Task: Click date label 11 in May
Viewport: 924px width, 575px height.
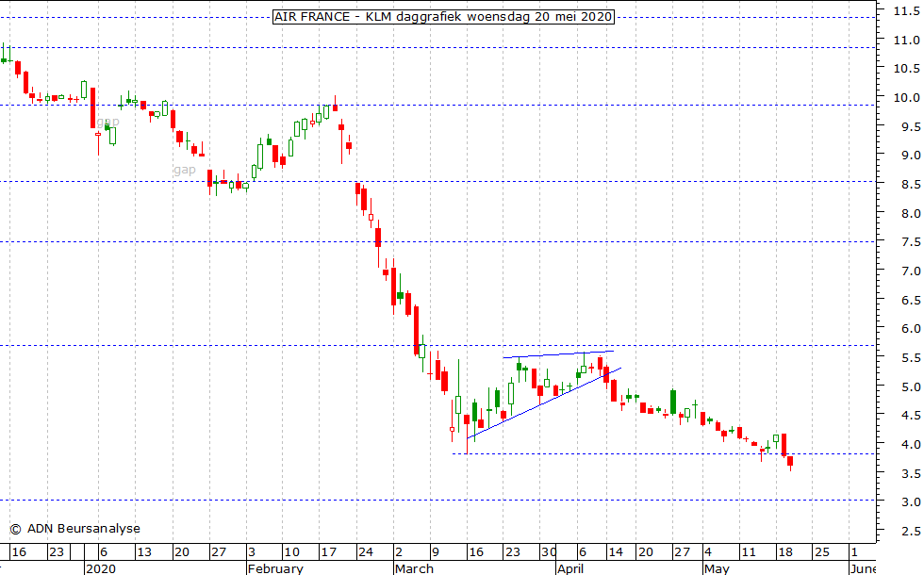Action: (x=749, y=552)
